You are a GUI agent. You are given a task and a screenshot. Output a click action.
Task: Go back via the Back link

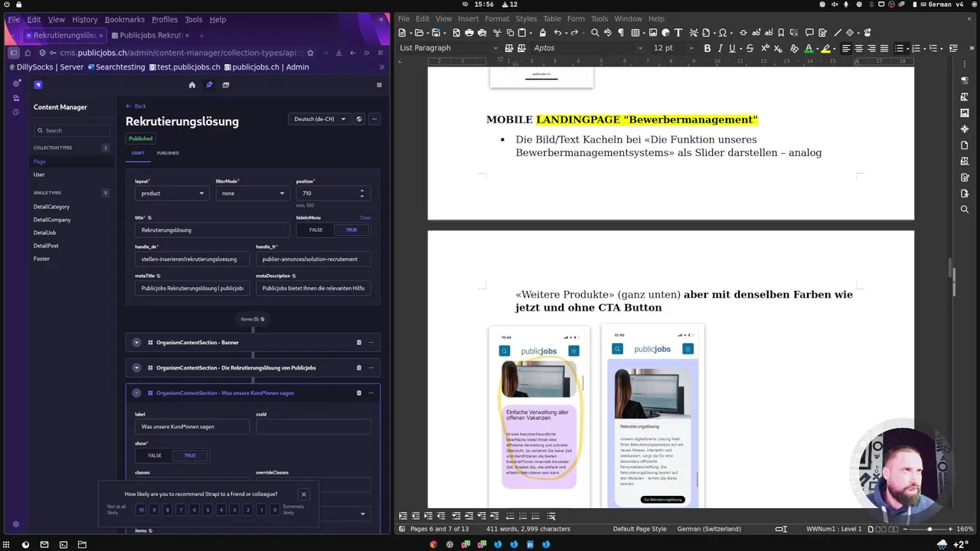tap(136, 106)
